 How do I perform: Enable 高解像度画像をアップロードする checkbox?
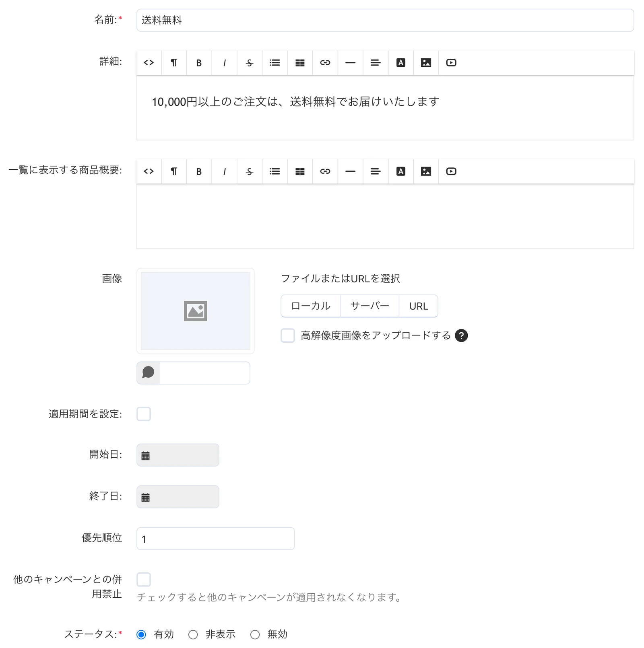click(288, 335)
